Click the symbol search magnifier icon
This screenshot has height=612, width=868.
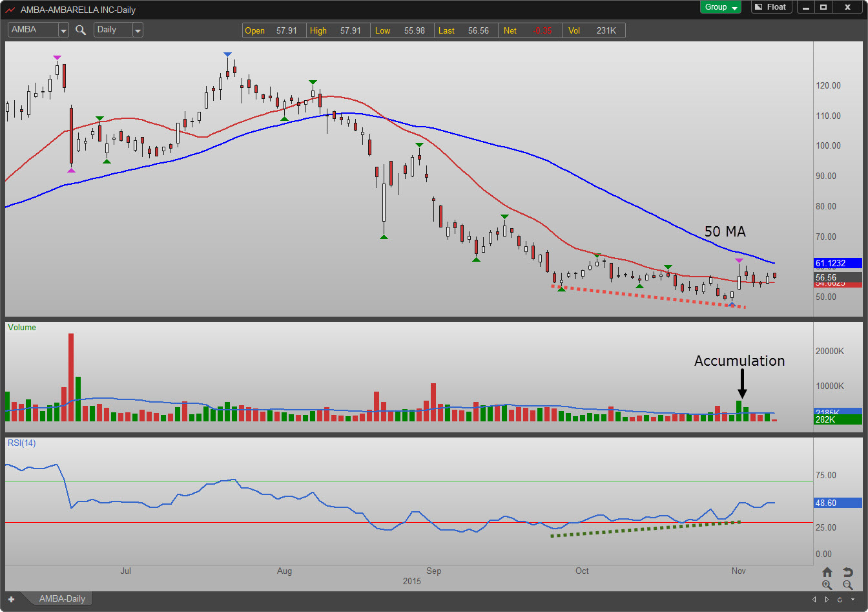(x=81, y=30)
